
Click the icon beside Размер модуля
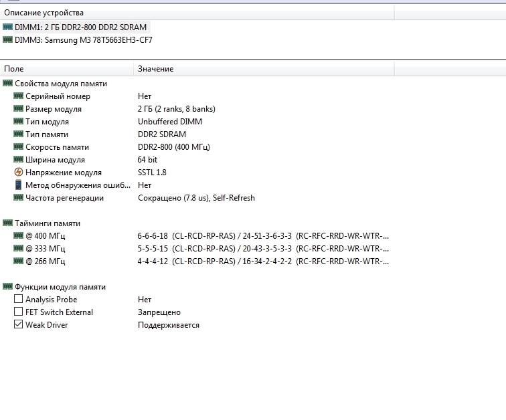(18, 108)
